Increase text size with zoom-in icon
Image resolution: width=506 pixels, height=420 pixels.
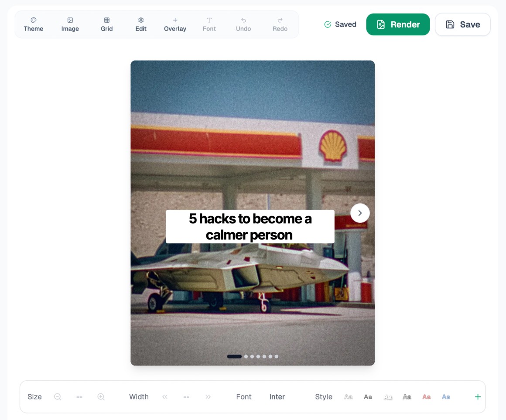coord(101,397)
